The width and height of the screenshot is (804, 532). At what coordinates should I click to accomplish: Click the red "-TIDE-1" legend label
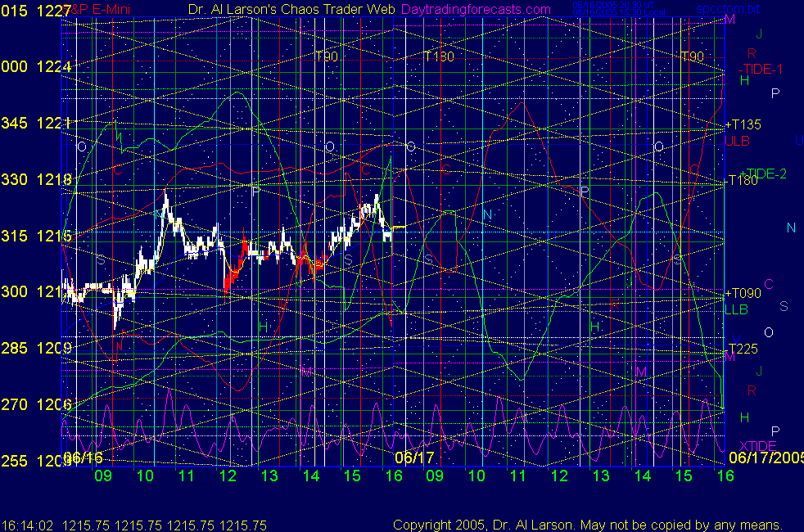(x=761, y=70)
